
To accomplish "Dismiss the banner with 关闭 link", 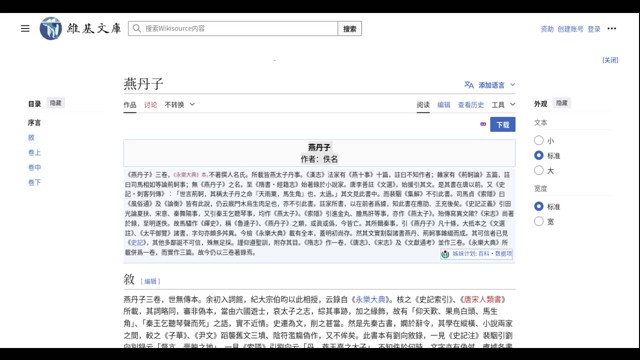I will tap(610, 60).
